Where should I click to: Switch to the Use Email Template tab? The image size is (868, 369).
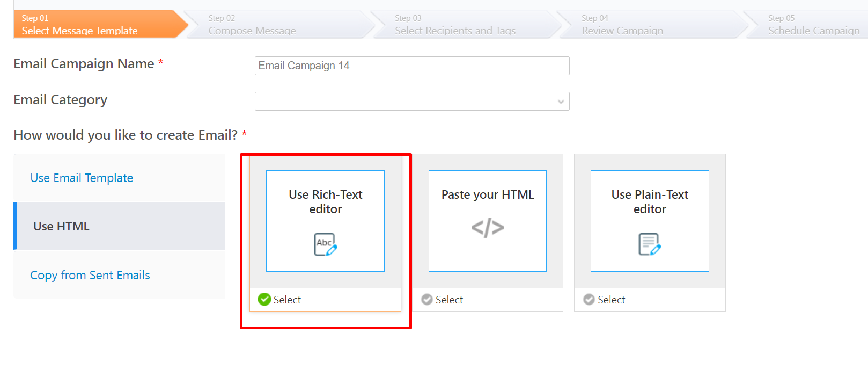82,178
